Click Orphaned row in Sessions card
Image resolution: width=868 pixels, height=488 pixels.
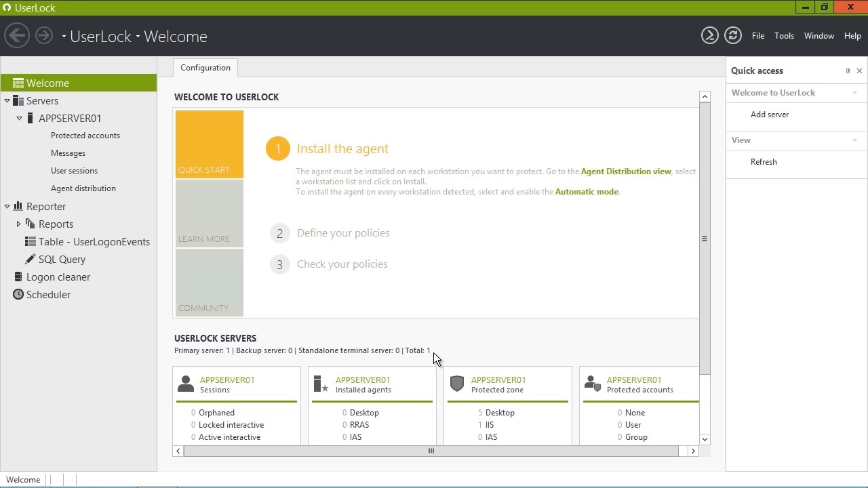point(216,413)
